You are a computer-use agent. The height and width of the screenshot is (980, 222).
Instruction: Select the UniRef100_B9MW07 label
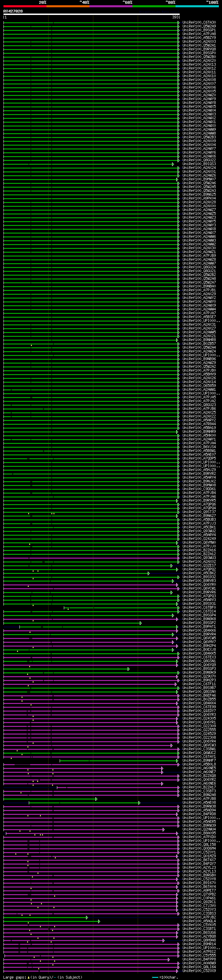(x=199, y=179)
